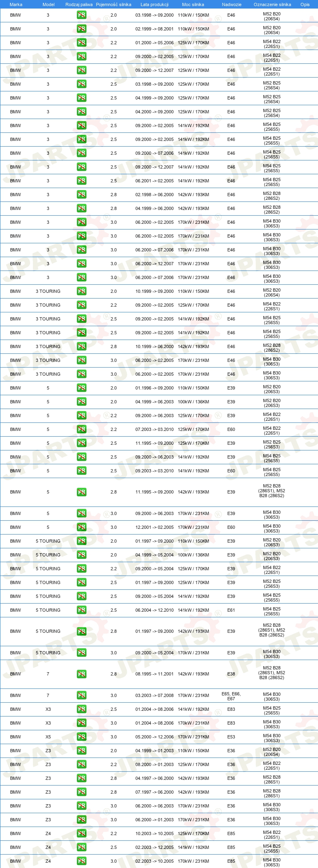Click date 06.2000 -> 01.2003 in Z3 3.0 row
This screenshot has width=318, height=868.
pyautogui.click(x=155, y=820)
